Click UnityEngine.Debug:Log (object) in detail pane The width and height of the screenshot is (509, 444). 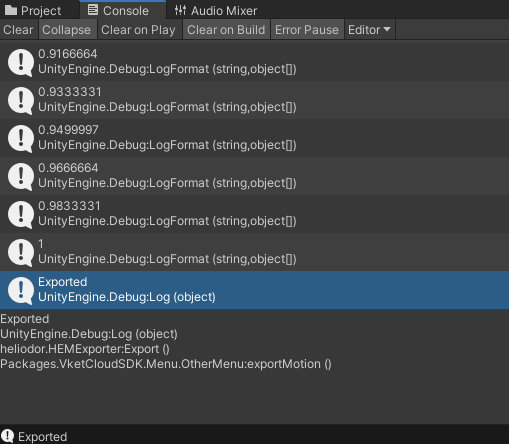pyautogui.click(x=89, y=334)
